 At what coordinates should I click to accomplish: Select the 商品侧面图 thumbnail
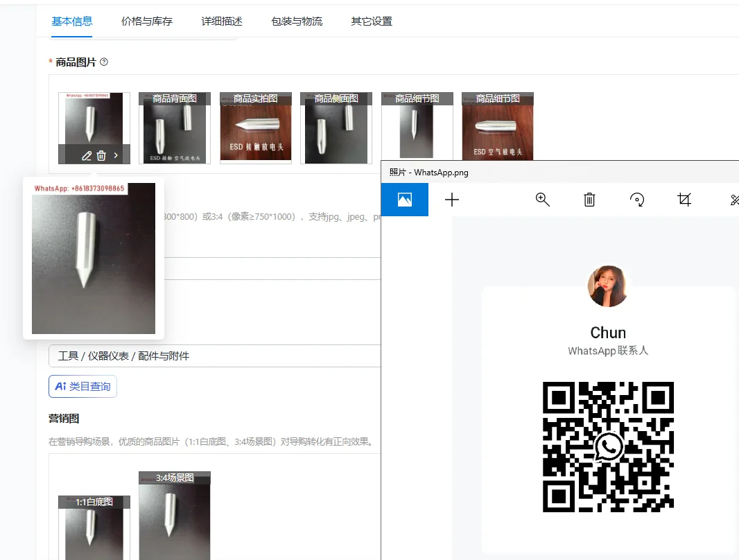coord(336,128)
